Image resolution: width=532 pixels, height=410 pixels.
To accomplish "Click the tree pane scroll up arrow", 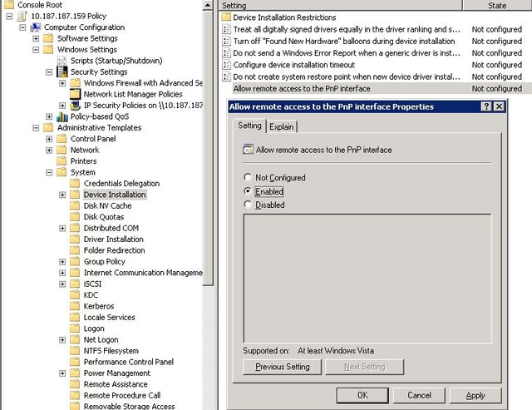I will click(x=208, y=5).
